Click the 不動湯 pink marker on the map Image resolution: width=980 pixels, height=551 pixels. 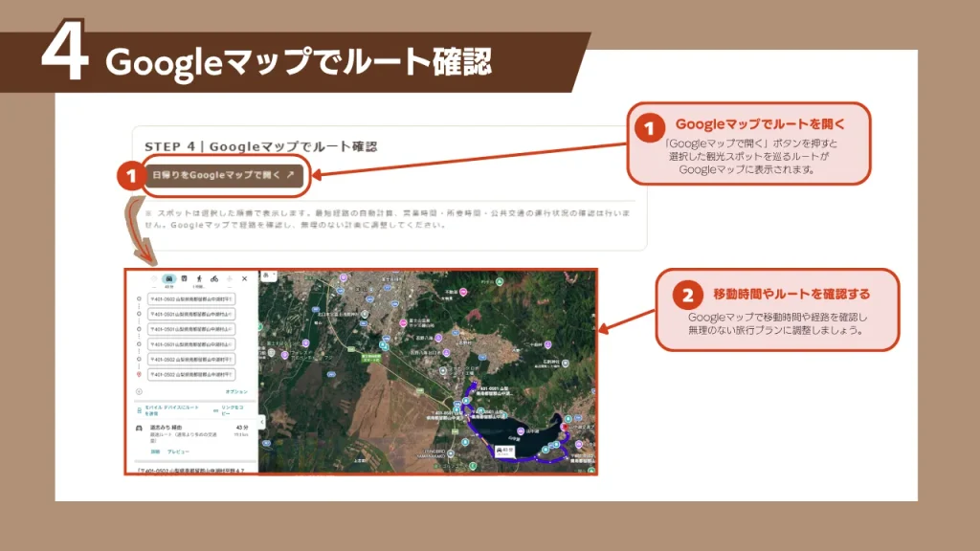(x=463, y=292)
